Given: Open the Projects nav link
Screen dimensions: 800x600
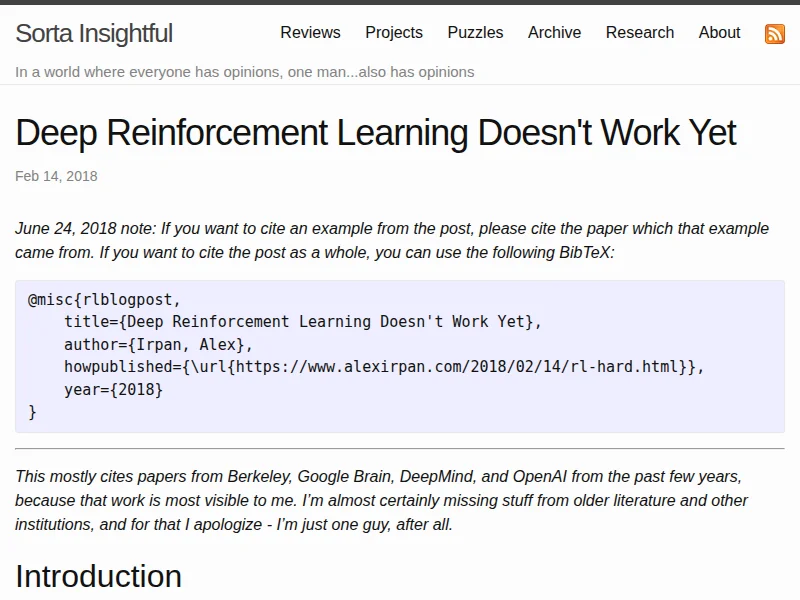Looking at the screenshot, I should coord(394,33).
